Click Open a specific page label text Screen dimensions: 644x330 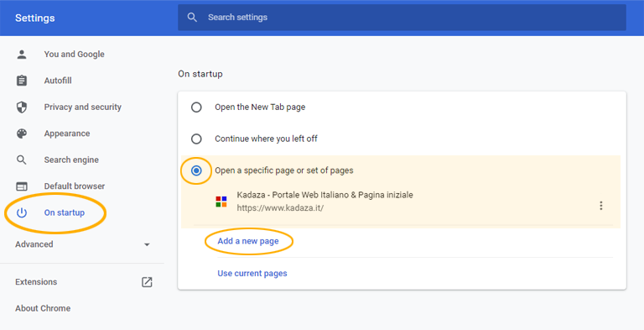point(283,170)
